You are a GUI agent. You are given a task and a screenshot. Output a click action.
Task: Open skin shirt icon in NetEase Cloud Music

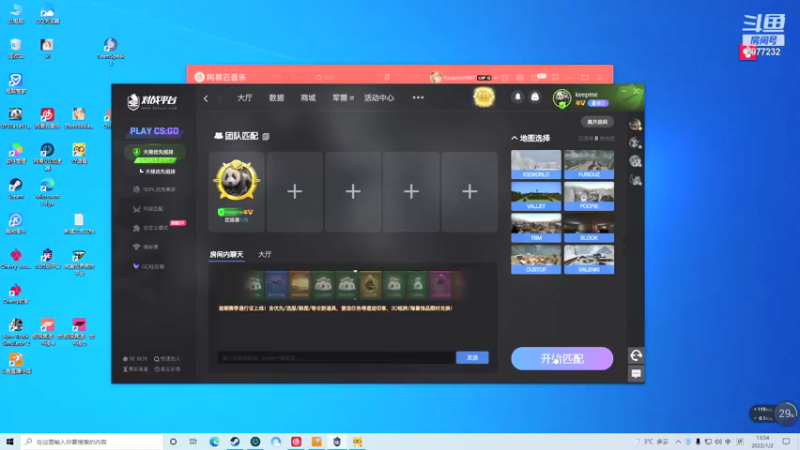point(505,78)
